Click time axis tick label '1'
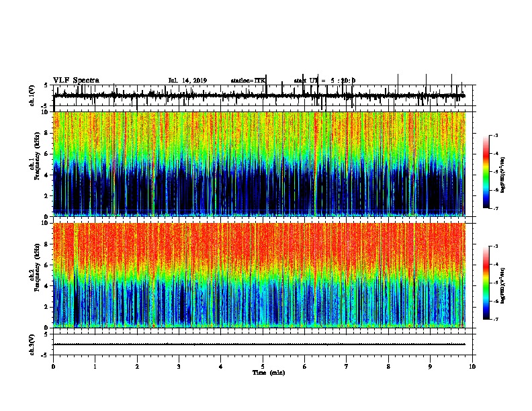 95,367
